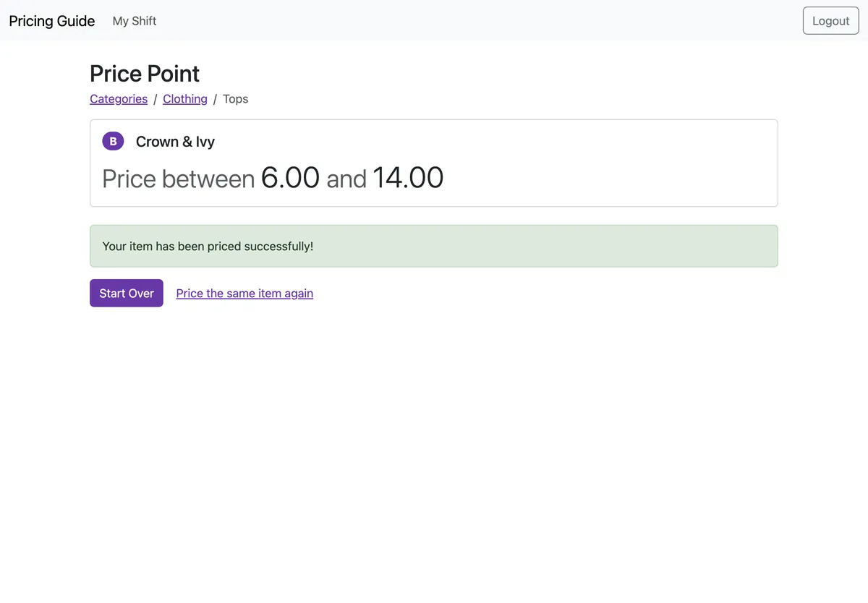The width and height of the screenshot is (868, 603).
Task: Click the success message alert
Action: (434, 246)
